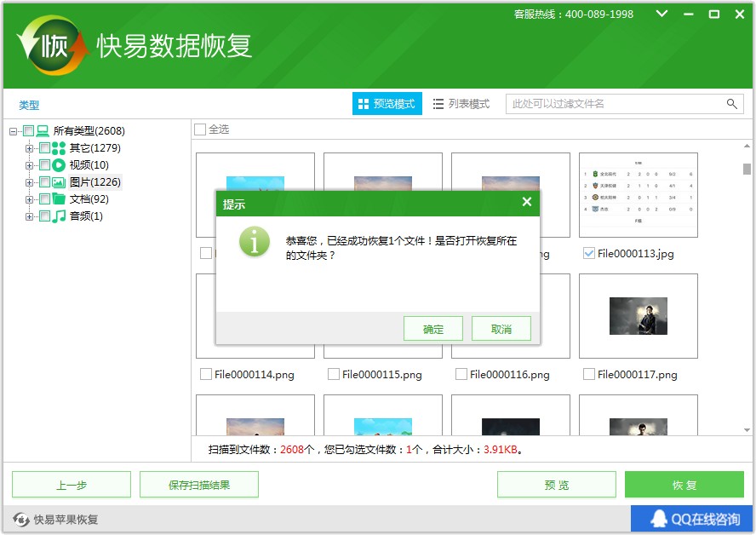This screenshot has height=535, width=756.
Task: Click the documents folder icon
Action: [x=59, y=199]
